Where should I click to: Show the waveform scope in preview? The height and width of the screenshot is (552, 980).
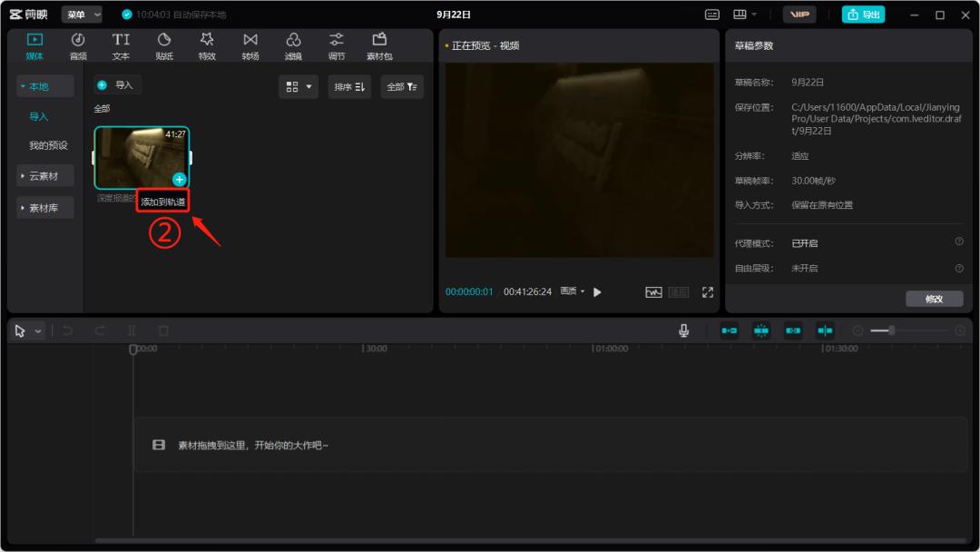[653, 292]
